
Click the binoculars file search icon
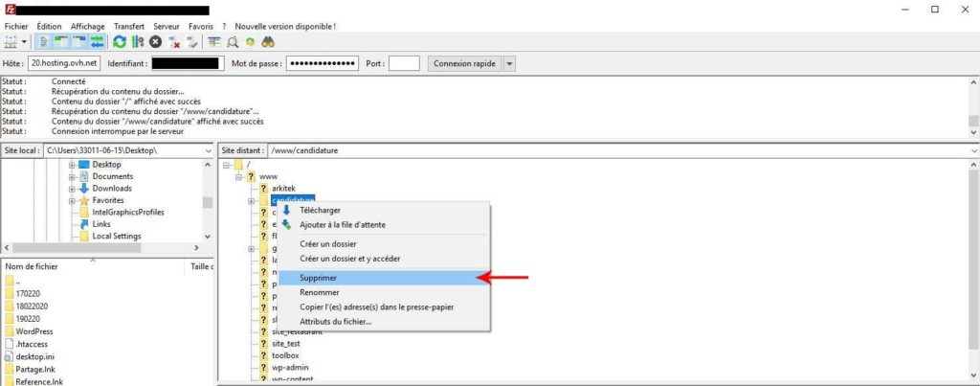[x=269, y=41]
